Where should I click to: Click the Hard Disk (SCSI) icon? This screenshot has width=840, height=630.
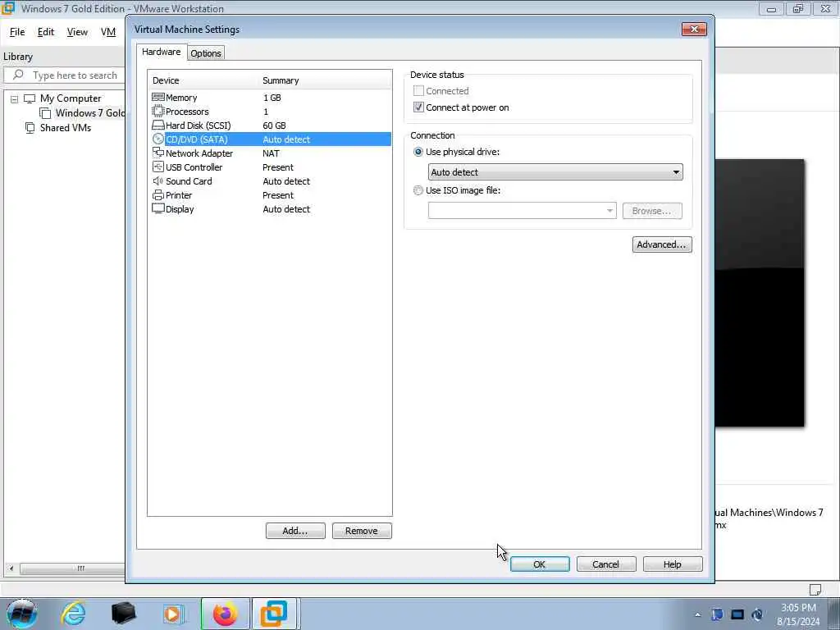(158, 126)
